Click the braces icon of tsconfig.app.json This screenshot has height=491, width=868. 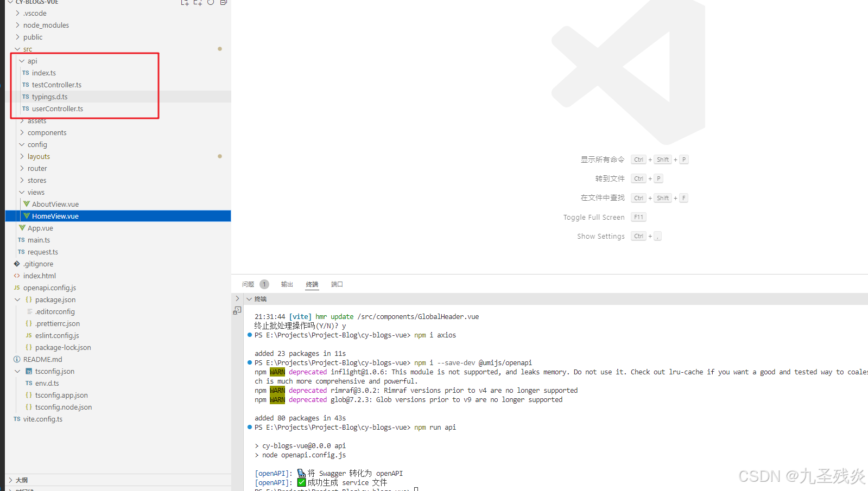point(29,395)
